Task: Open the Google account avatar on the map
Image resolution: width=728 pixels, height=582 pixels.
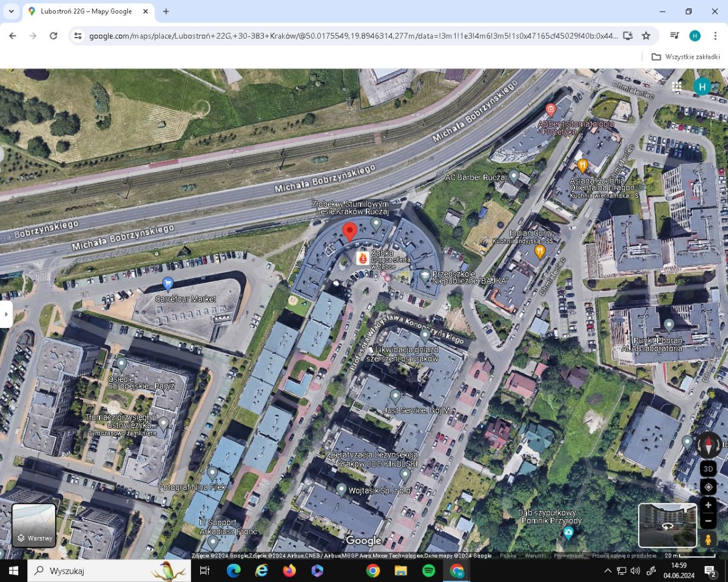Action: (702, 86)
